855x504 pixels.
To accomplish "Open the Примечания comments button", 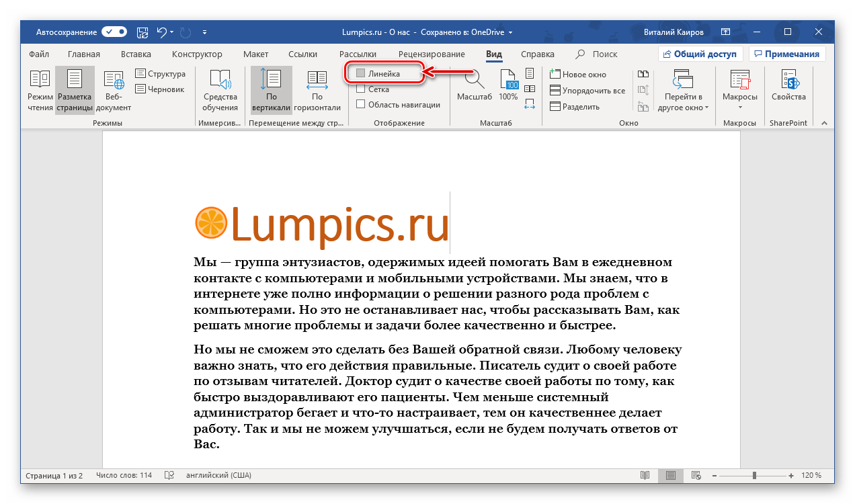I will (787, 54).
